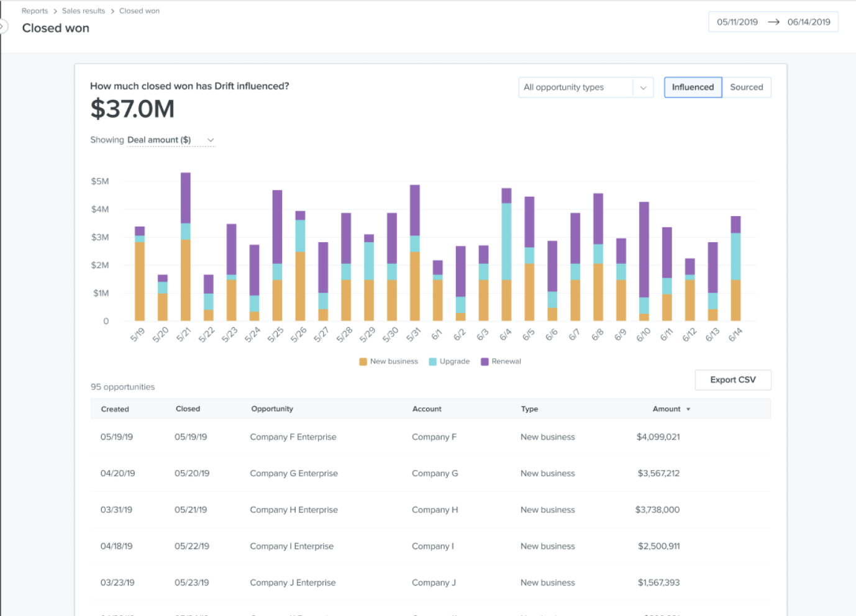
Task: Open Company H Enterprise opportunity
Action: [294, 510]
